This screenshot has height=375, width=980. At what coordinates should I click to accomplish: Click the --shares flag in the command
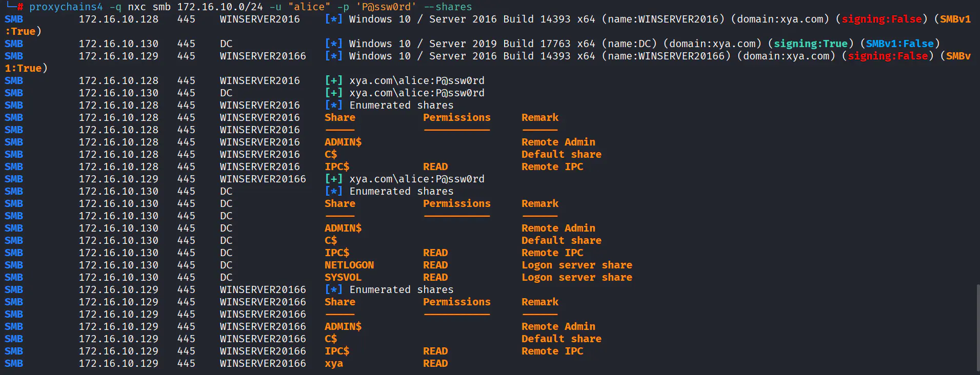(x=447, y=7)
